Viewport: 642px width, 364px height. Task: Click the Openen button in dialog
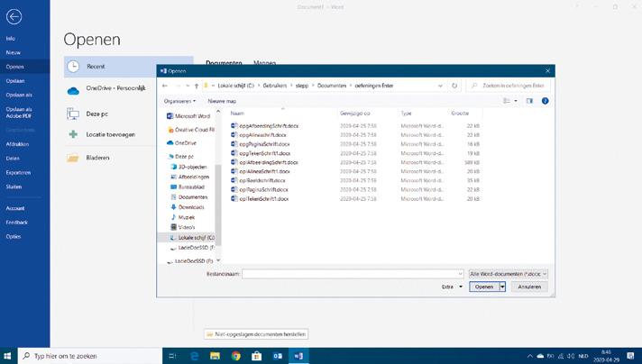click(484, 287)
